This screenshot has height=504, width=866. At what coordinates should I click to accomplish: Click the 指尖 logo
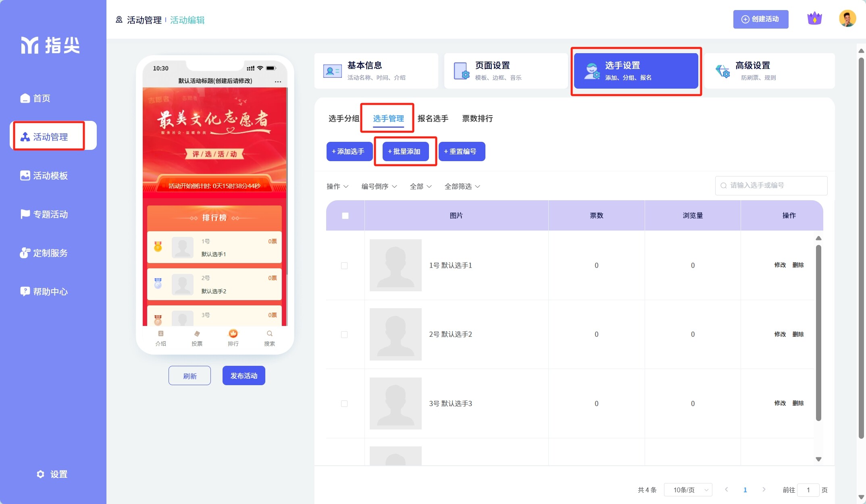pyautogui.click(x=51, y=45)
